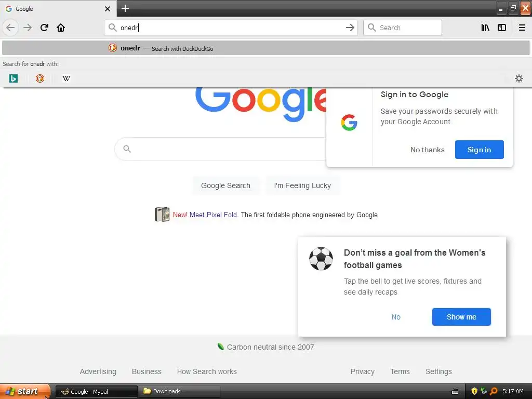Image resolution: width=532 pixels, height=399 pixels.
Task: Click the blue Sign in button
Action: click(479, 150)
